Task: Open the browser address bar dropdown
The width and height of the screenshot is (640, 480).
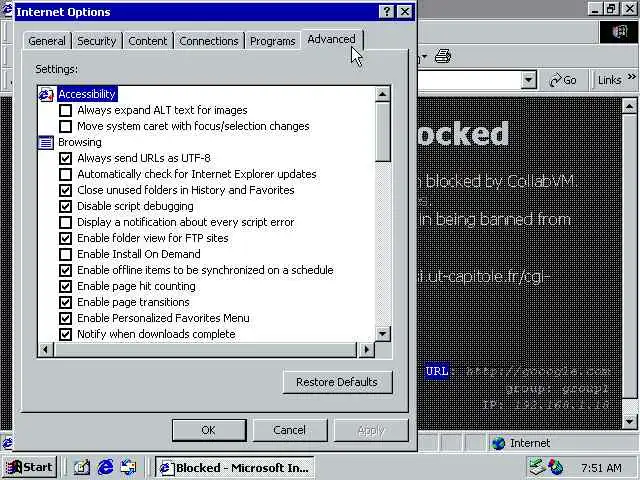Action: pos(529,80)
